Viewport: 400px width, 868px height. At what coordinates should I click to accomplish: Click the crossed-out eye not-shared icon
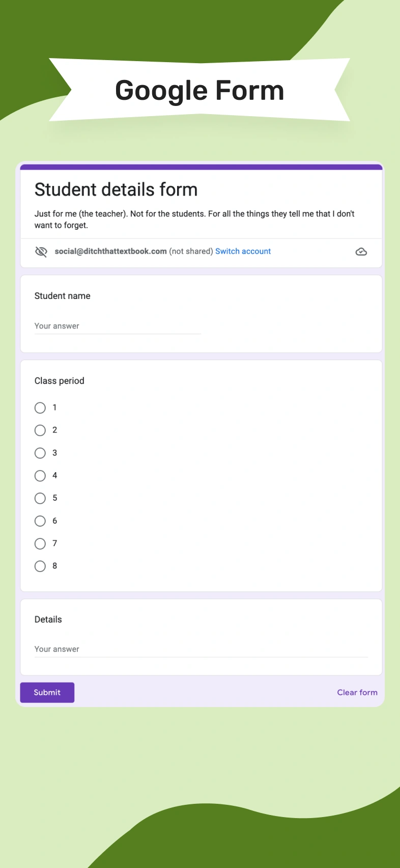click(x=41, y=252)
